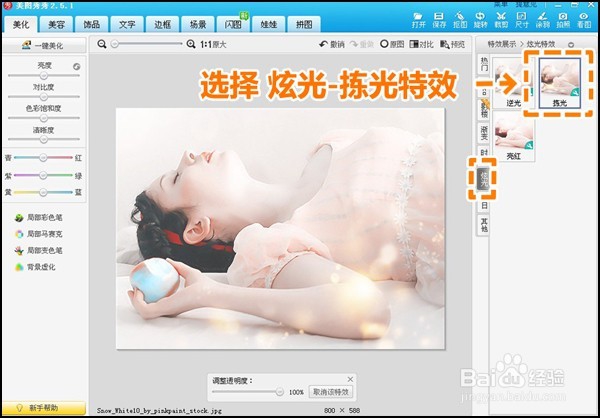Switch to the 场景 tab
Screen dimensions: 600x418
pos(198,24)
